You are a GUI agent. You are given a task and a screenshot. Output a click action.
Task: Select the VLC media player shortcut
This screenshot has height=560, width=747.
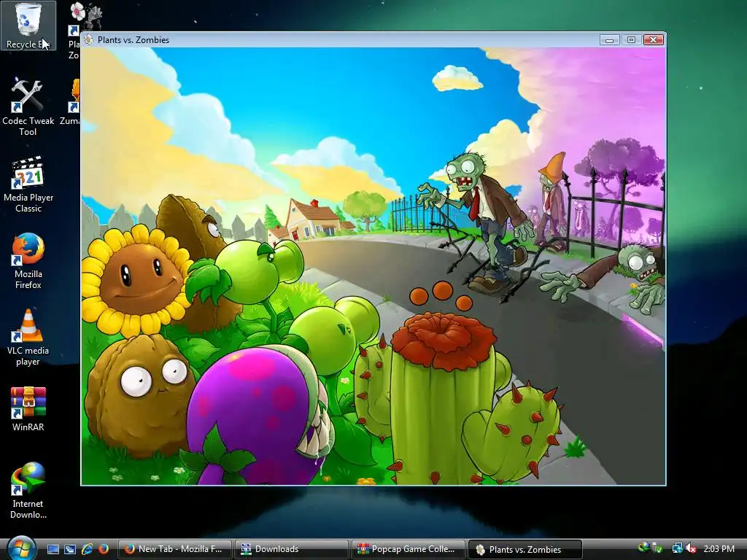tap(28, 338)
